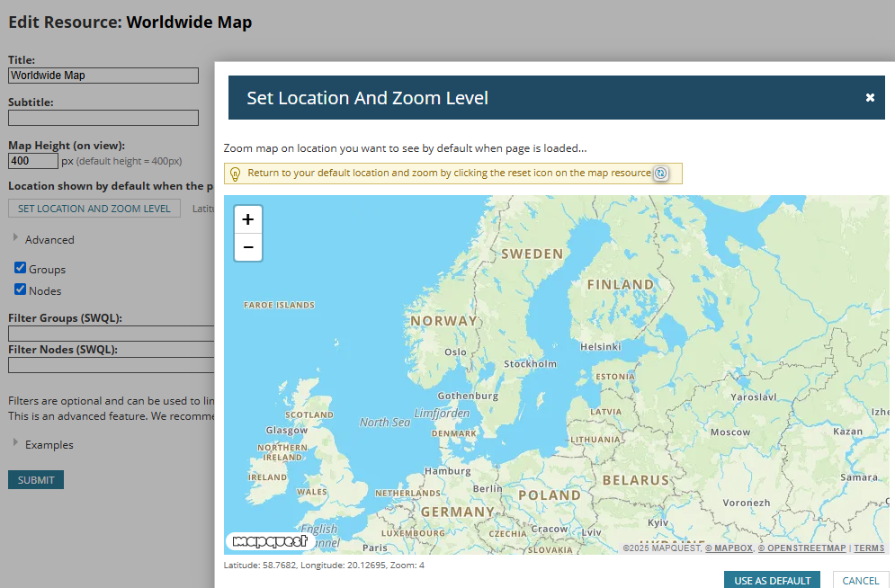Click Stockholm on the map
This screenshot has height=588, width=895.
[530, 364]
